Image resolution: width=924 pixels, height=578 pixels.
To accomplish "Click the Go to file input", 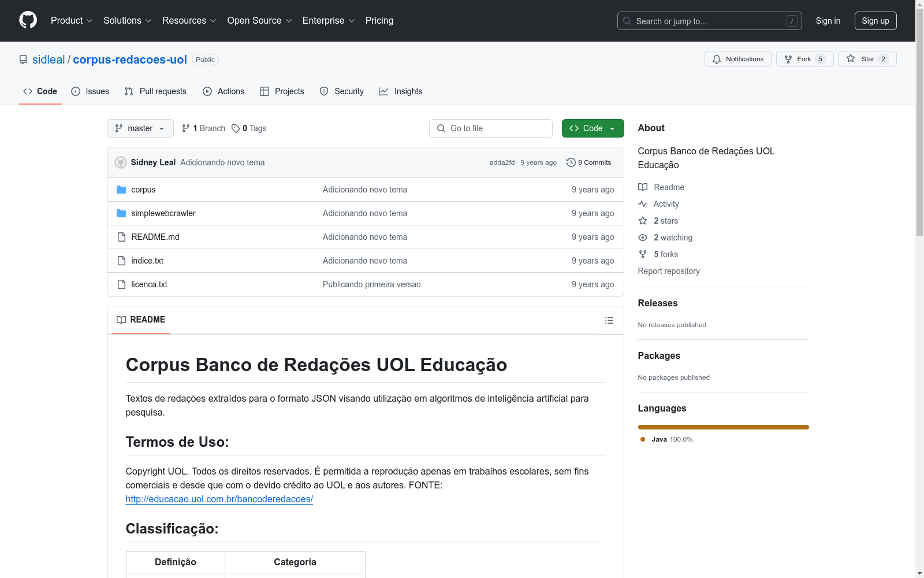I will click(491, 128).
